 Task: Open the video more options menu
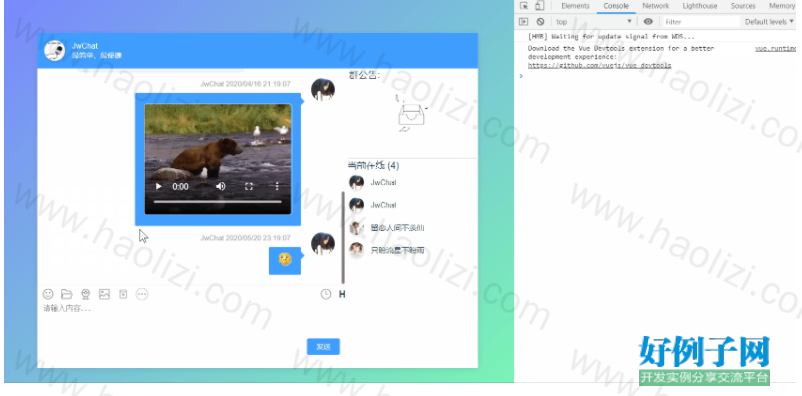(277, 186)
